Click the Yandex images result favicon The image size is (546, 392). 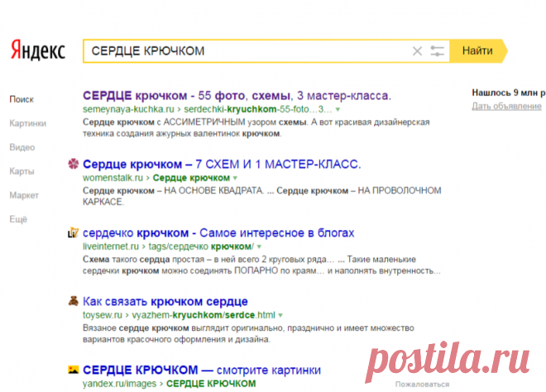[x=73, y=370]
